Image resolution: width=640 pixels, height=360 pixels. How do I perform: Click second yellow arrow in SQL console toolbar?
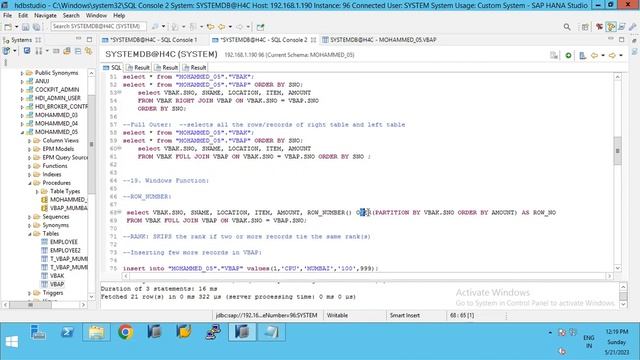[612, 55]
